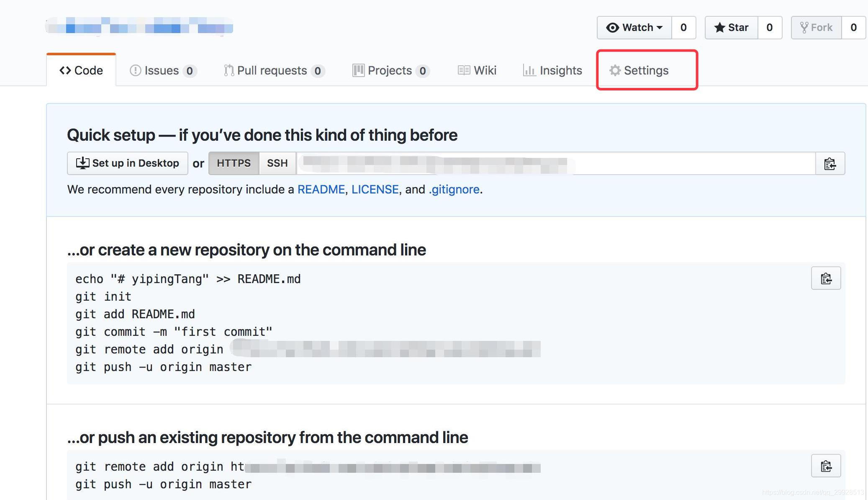868x500 pixels.
Task: Click the eye icon in Watch button
Action: coord(612,28)
